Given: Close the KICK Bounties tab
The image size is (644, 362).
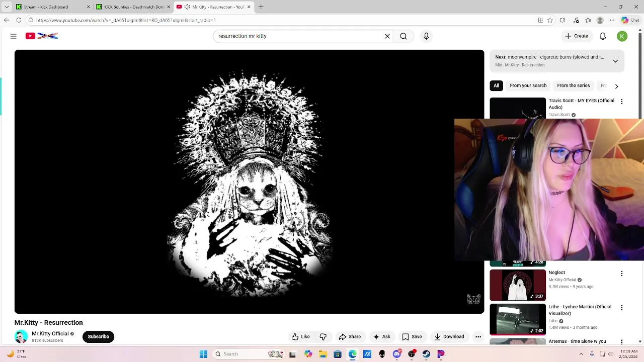Looking at the screenshot, I should pos(169,7).
